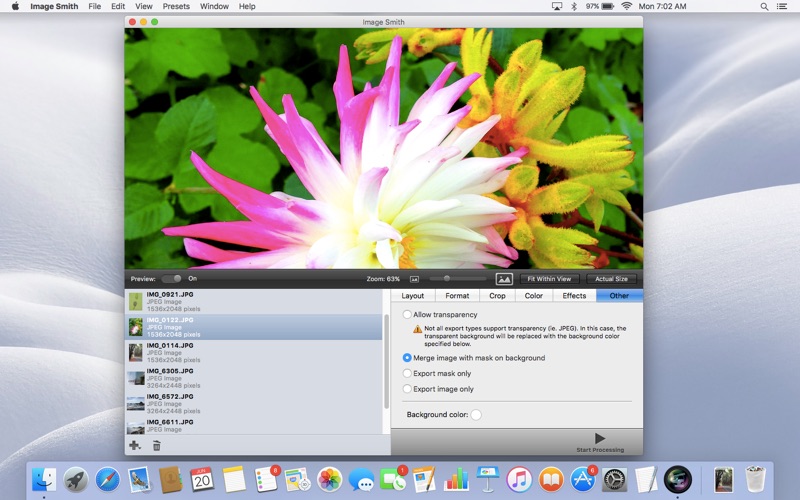Click the flower preview image
The height and width of the screenshot is (500, 800).
pos(384,148)
